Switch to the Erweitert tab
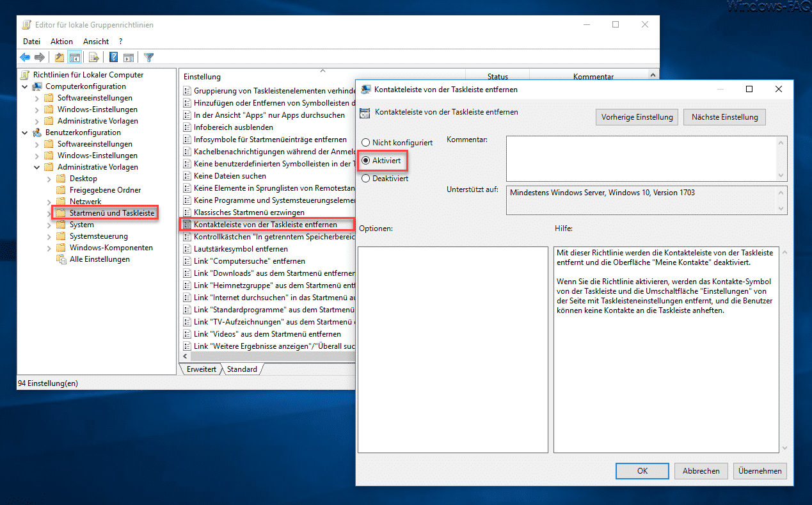812x505 pixels. pyautogui.click(x=201, y=369)
